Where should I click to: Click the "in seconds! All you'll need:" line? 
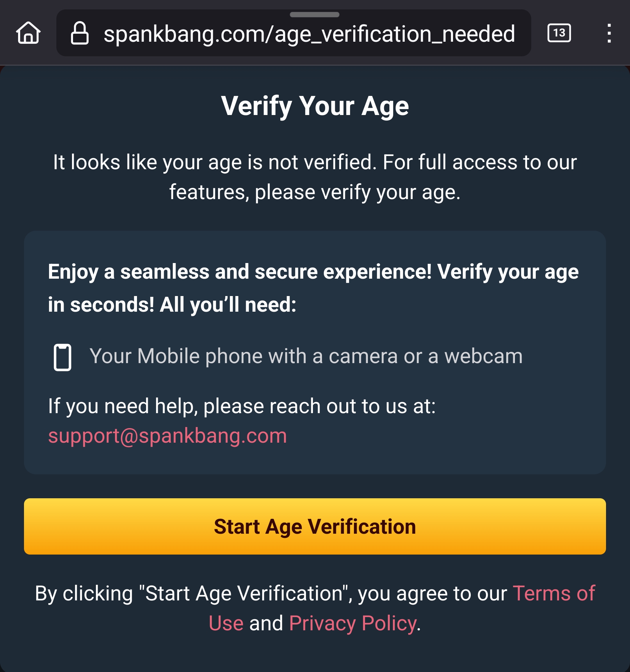tap(172, 305)
